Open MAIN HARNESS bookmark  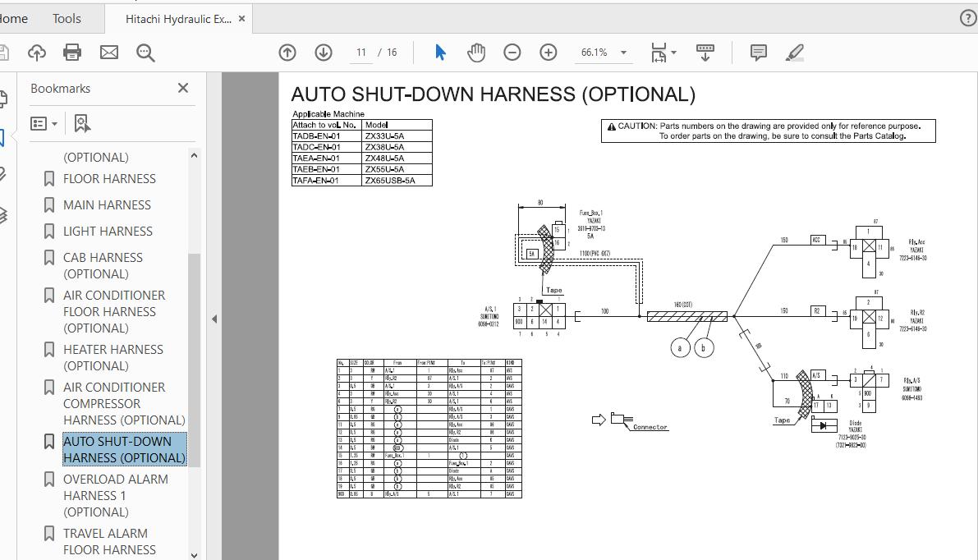107,205
